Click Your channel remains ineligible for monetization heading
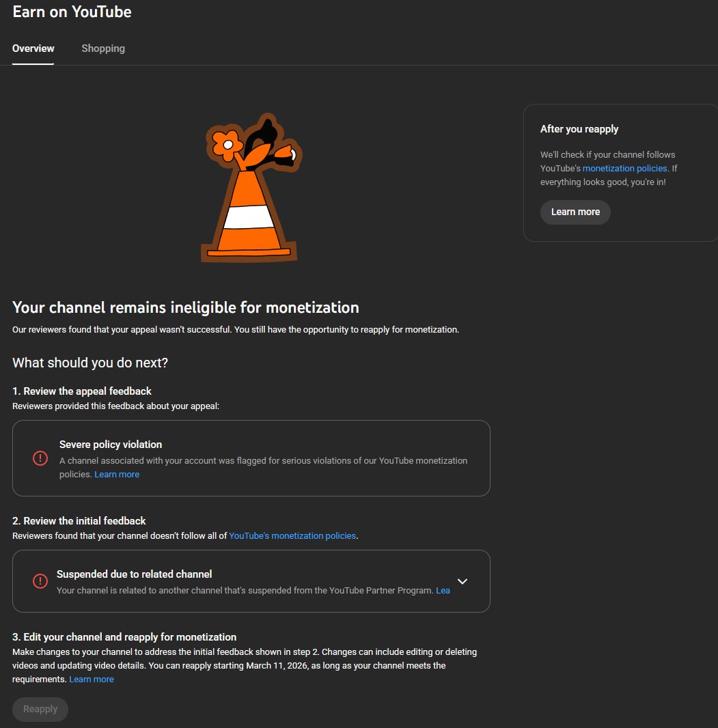 coord(186,307)
